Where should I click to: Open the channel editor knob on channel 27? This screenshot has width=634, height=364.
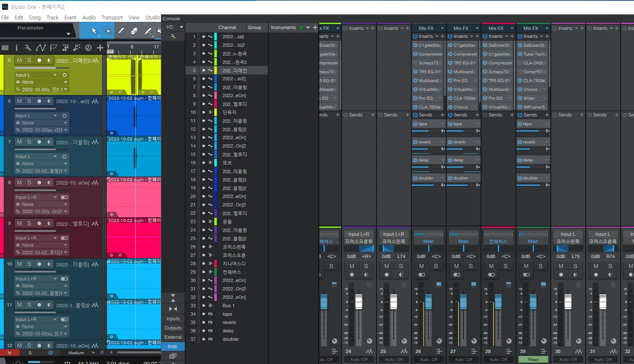[x=474, y=341]
